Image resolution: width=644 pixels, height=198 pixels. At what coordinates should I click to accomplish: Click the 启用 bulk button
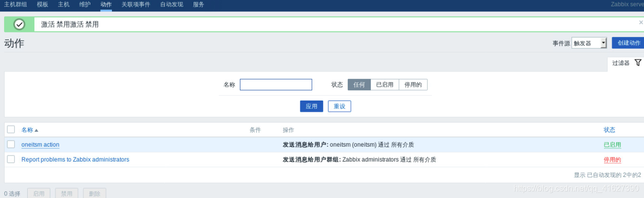(x=39, y=193)
